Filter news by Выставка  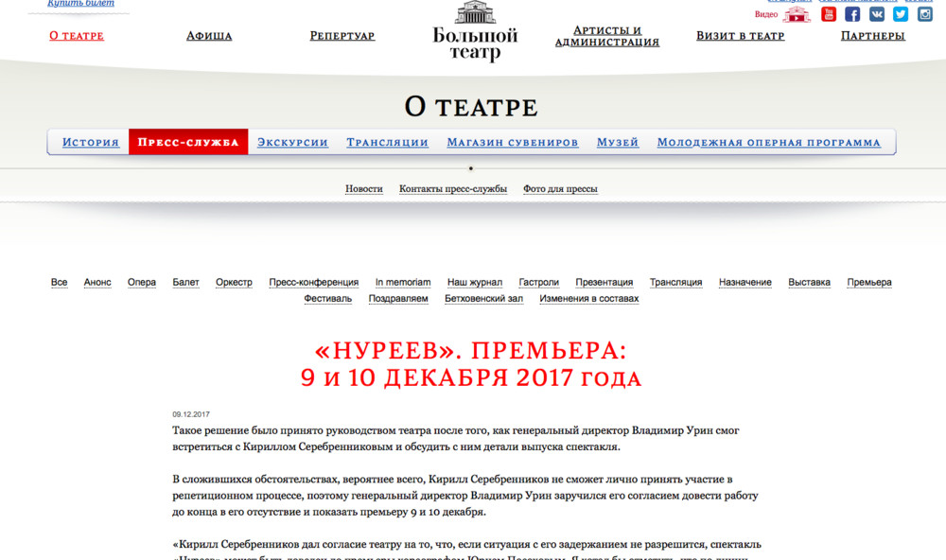[809, 283]
